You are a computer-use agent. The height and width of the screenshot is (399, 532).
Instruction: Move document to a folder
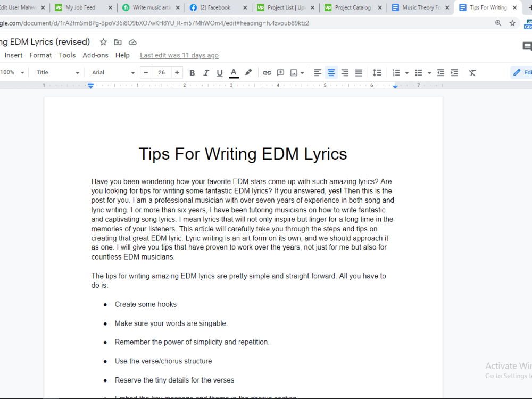[118, 42]
